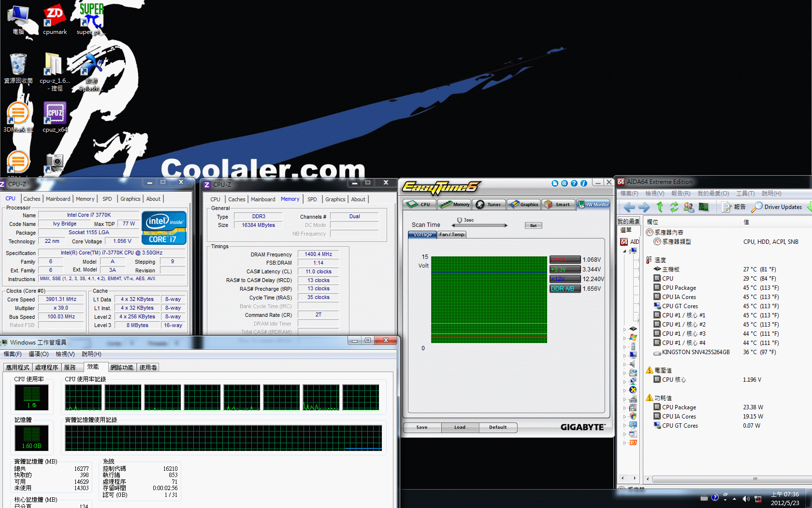Open EasyTune6 Tuner tab
This screenshot has height=508, width=812.
490,204
